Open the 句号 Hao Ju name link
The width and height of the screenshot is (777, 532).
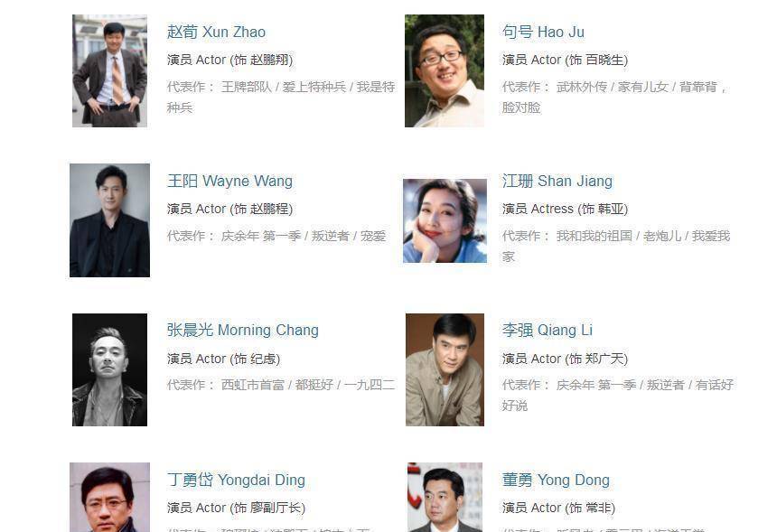coord(543,33)
